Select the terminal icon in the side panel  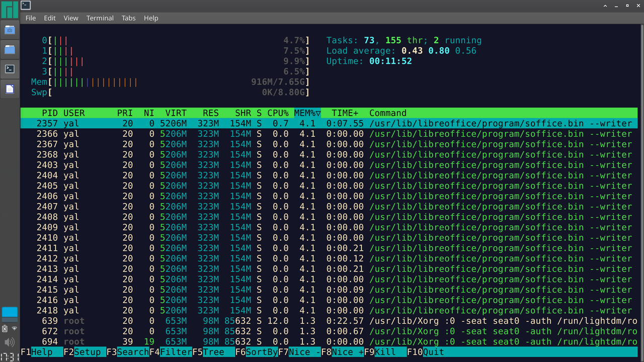pyautogui.click(x=10, y=69)
